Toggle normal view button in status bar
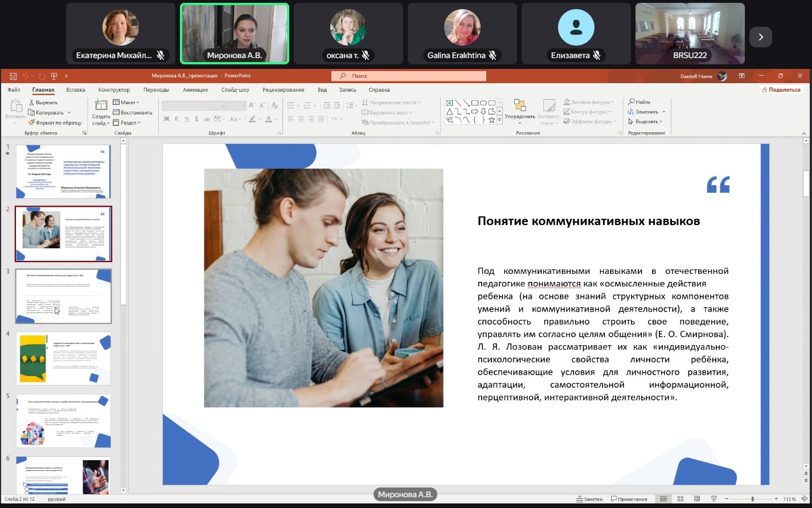Image resolution: width=812 pixels, height=508 pixels. [x=663, y=499]
